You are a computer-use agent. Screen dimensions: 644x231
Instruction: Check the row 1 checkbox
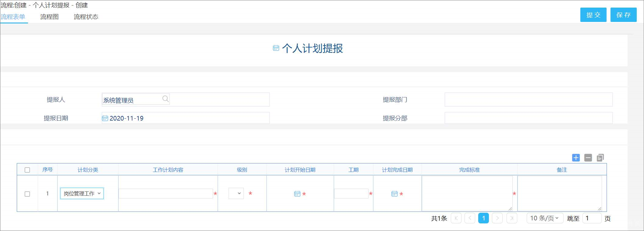pos(27,194)
